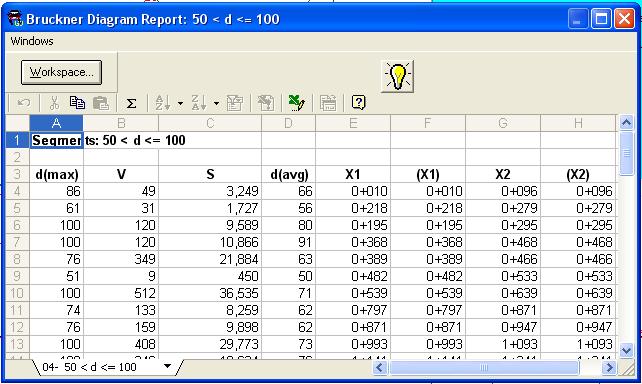The width and height of the screenshot is (642, 384).
Task: Open the Windows menu
Action: [32, 41]
